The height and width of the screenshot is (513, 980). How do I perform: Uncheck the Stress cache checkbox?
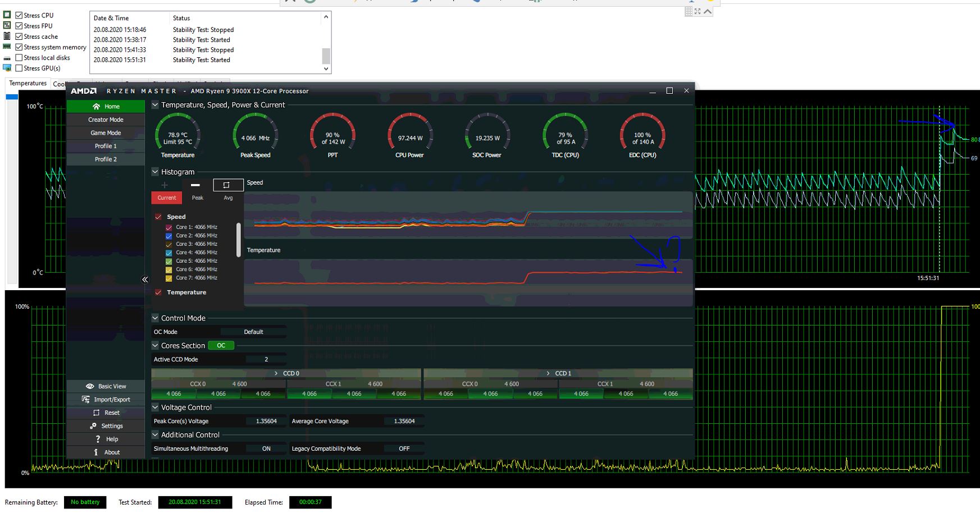click(x=19, y=36)
